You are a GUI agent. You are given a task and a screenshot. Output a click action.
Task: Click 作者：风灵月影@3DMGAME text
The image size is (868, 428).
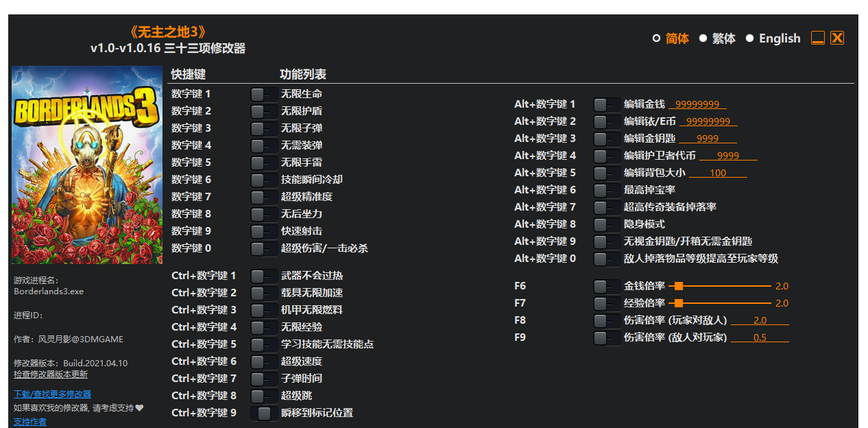tap(69, 339)
